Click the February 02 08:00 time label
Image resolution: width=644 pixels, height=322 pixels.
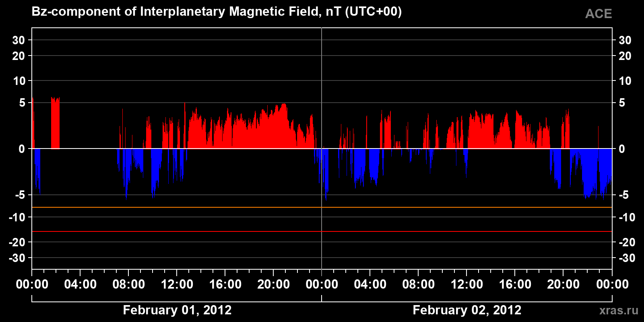tap(418, 284)
